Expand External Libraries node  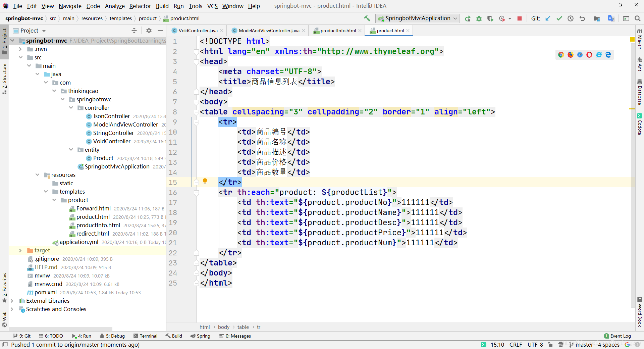[x=12, y=301]
